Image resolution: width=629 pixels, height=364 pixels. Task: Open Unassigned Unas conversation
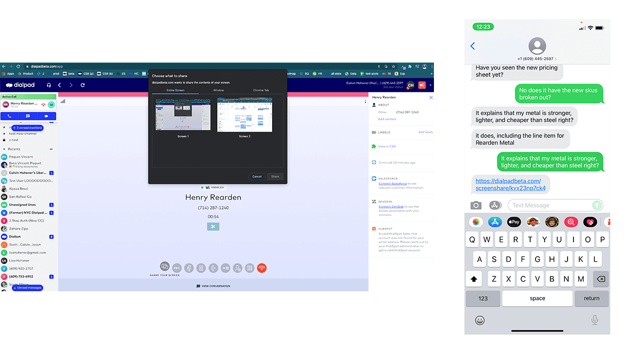tap(22, 205)
